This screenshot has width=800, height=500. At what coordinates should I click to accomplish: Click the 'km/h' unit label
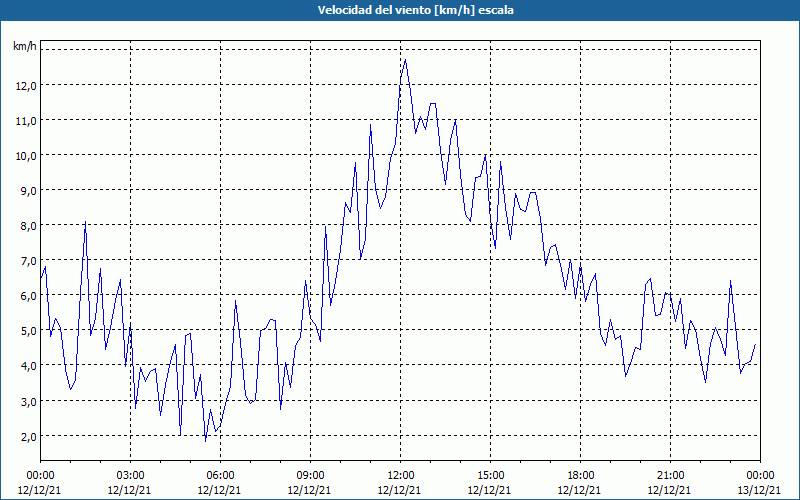(25, 46)
